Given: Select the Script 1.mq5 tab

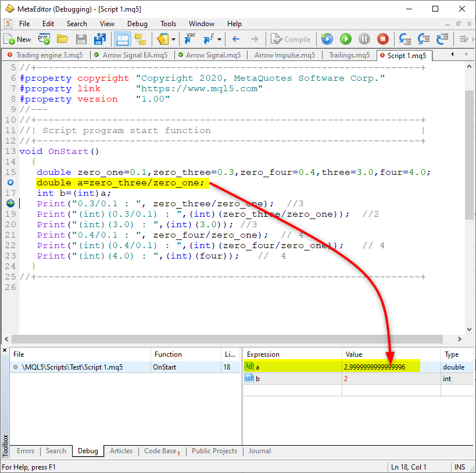Looking at the screenshot, I should (x=405, y=56).
